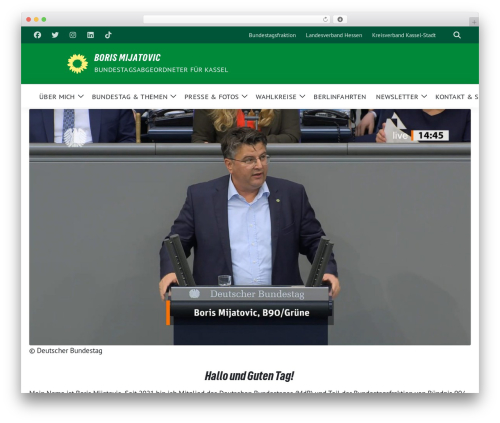
Task: Follow the Kreisverband Kassel-Stadt link
Action: pos(404,35)
